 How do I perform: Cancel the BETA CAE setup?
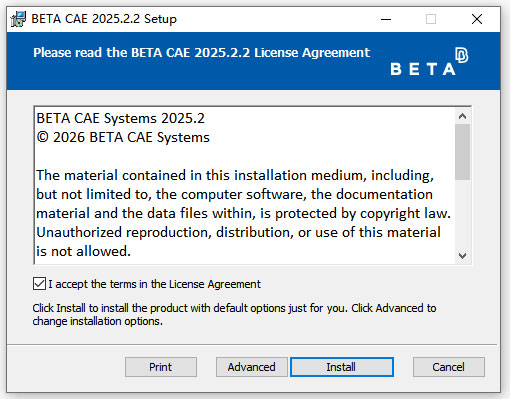tap(449, 367)
